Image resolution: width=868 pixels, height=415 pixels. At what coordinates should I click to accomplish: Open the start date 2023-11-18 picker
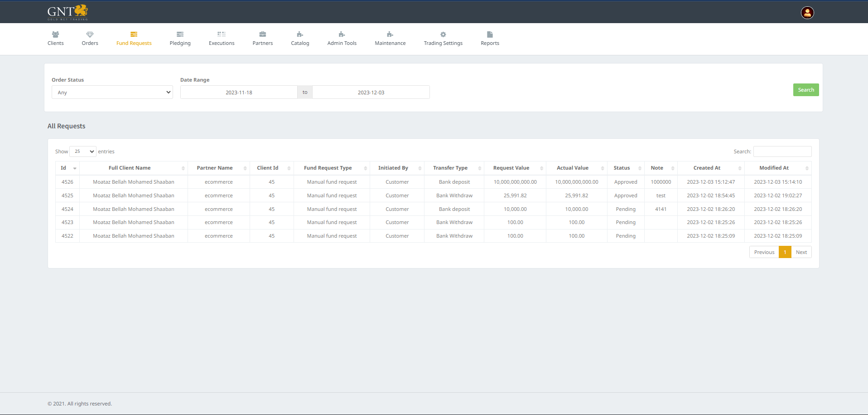point(239,93)
